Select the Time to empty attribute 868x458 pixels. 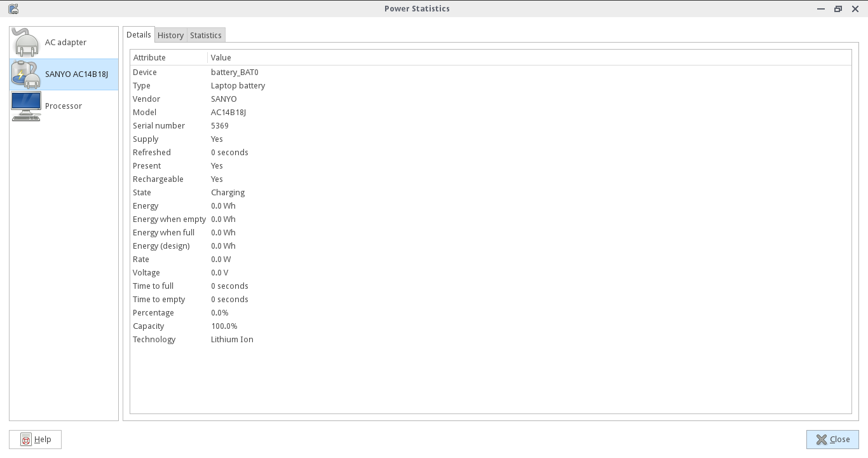click(x=159, y=300)
